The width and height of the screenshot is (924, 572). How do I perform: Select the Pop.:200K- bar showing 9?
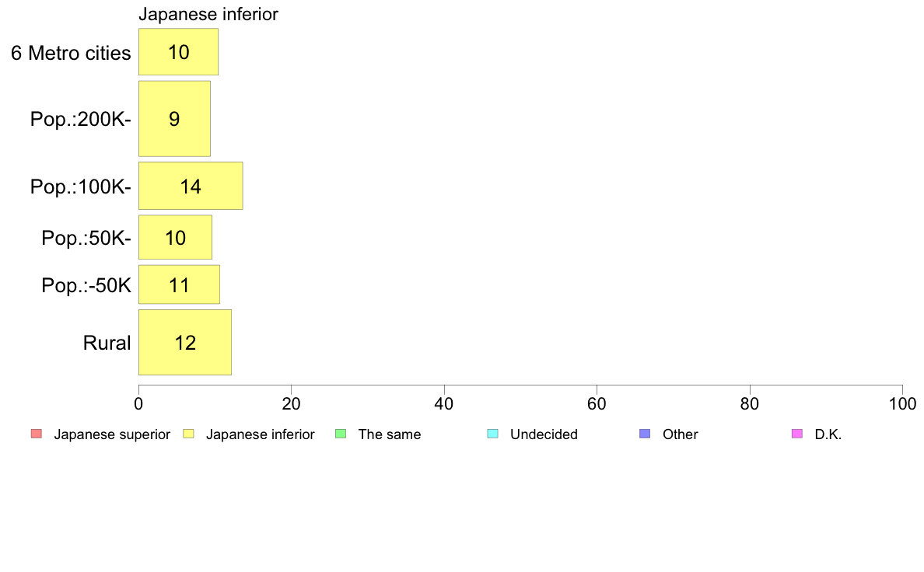click(x=174, y=119)
